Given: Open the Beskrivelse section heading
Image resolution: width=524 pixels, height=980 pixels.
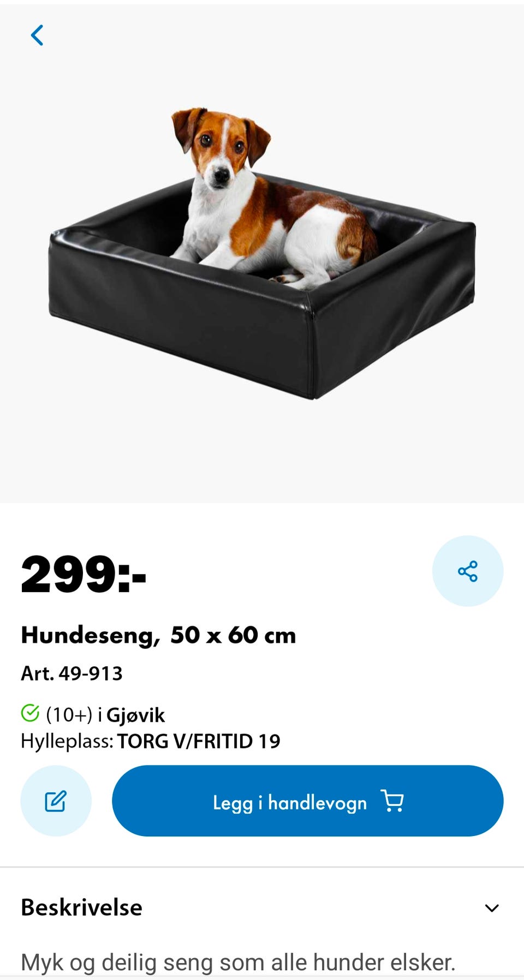Looking at the screenshot, I should [x=81, y=907].
